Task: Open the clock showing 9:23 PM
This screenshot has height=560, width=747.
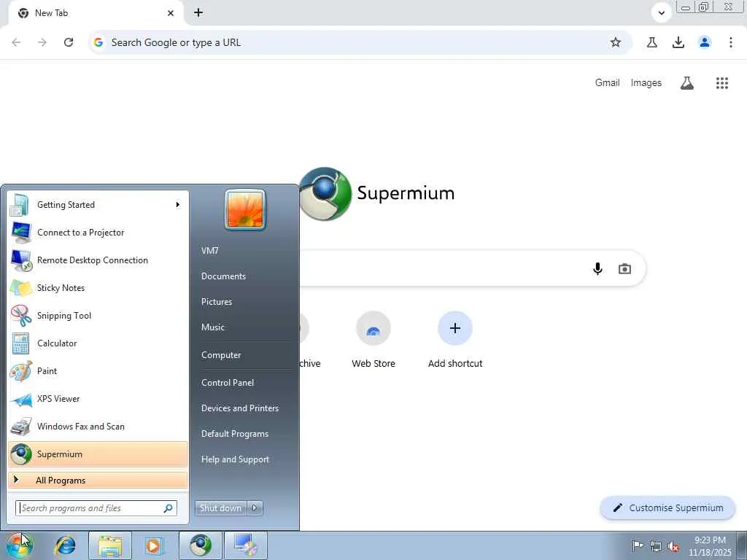Action: (710, 545)
